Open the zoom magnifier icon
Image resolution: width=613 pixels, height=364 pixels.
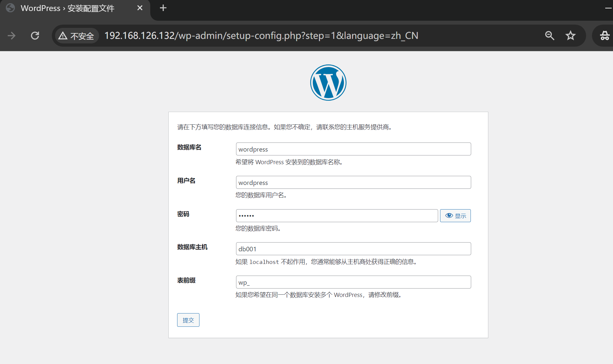tap(550, 36)
